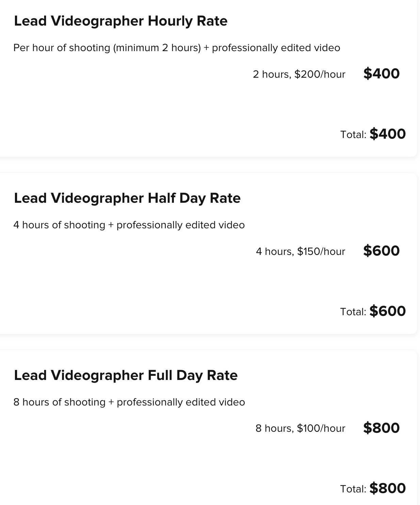The image size is (420, 505).
Task: Click the $600 price beside "4 hours, $150/hour"
Action: [381, 251]
